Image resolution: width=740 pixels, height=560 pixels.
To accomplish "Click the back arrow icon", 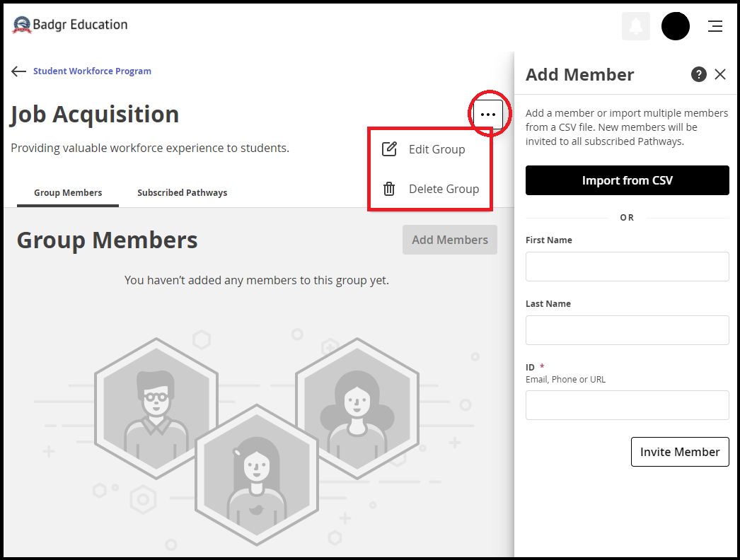I will [18, 71].
